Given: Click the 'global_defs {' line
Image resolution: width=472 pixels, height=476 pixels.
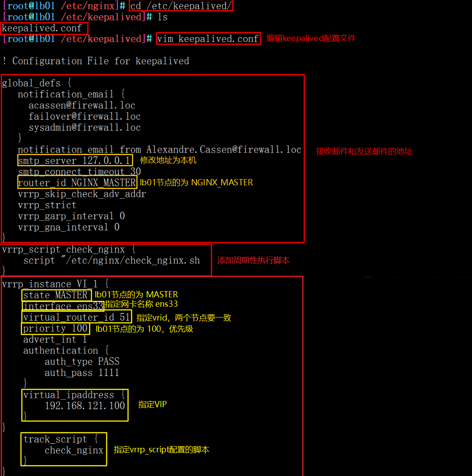Looking at the screenshot, I should click(x=37, y=83).
